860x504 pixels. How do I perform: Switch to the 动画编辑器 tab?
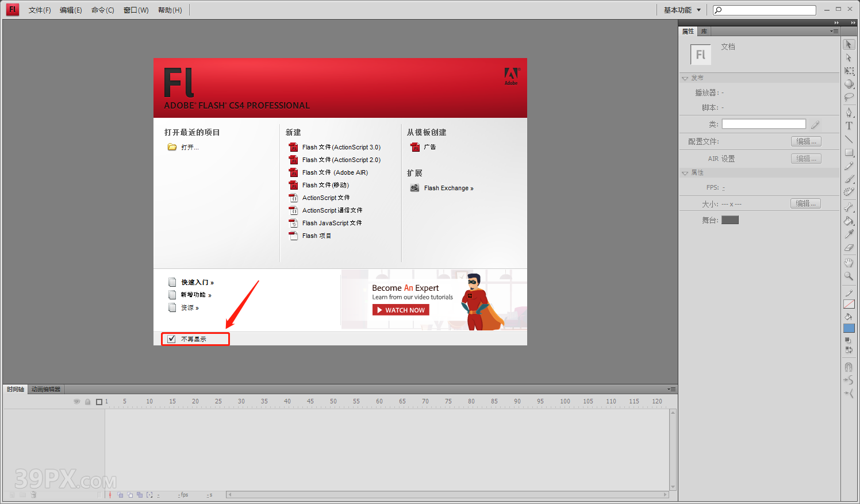coord(46,389)
